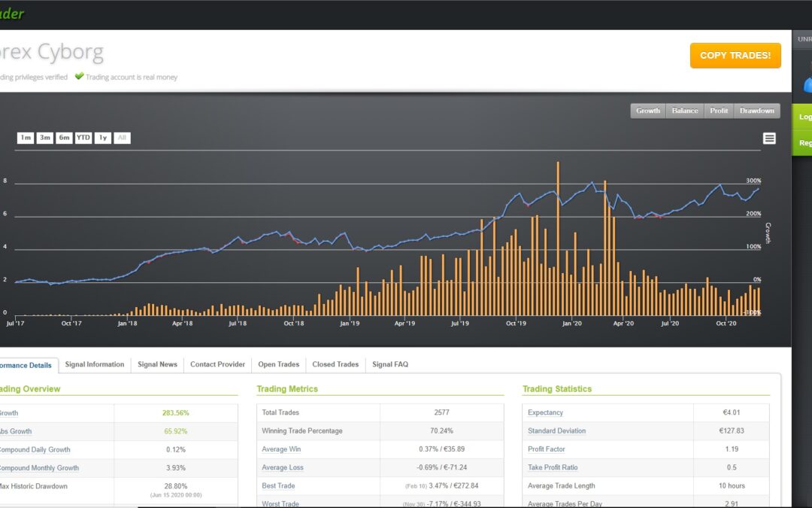This screenshot has width=812, height=508.
Task: Click the site logo in the top bar
Action: tap(12, 14)
